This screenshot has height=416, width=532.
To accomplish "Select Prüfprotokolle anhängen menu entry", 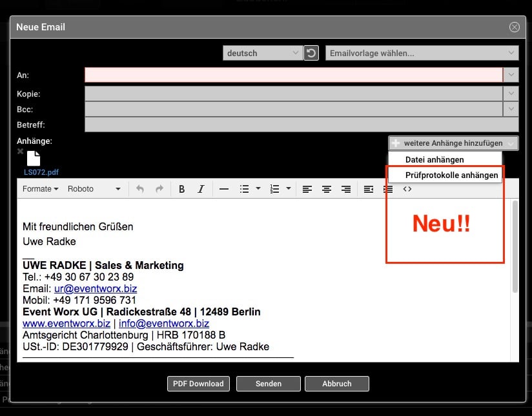I will (x=451, y=175).
